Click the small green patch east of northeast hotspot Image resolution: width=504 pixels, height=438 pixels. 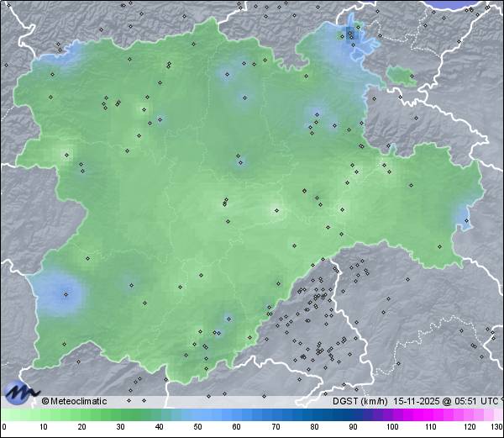[x=402, y=77]
